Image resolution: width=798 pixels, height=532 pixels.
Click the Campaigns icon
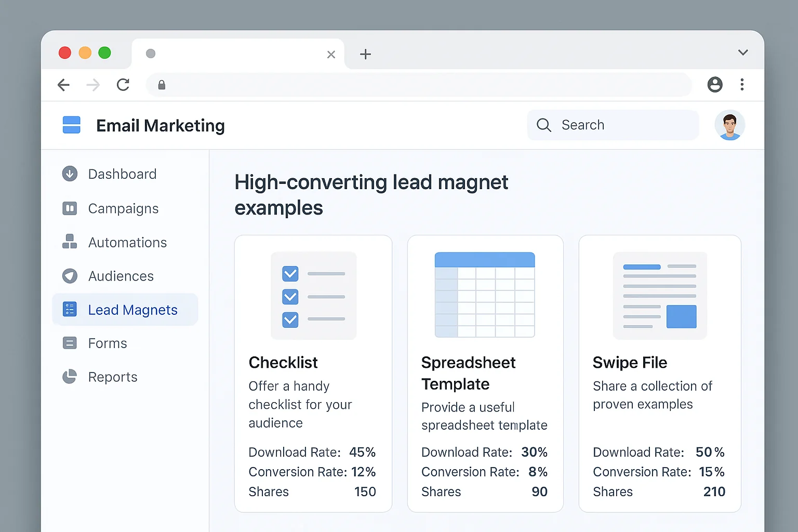pyautogui.click(x=70, y=208)
